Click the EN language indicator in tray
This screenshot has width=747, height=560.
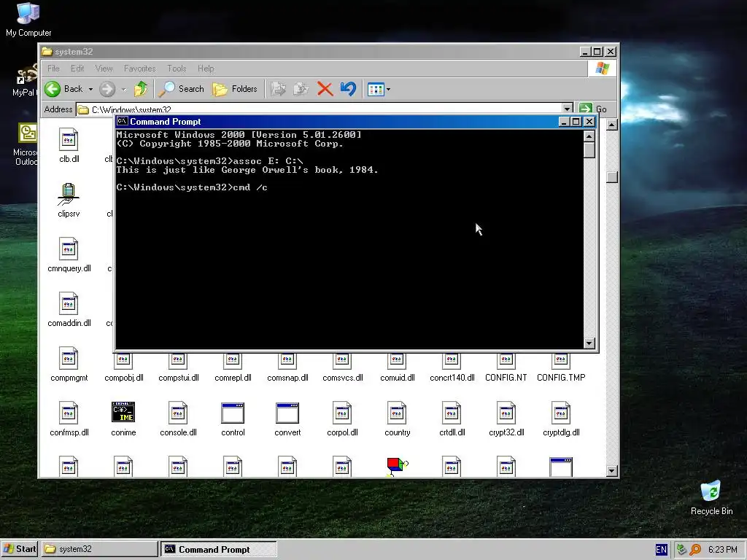pyautogui.click(x=661, y=550)
